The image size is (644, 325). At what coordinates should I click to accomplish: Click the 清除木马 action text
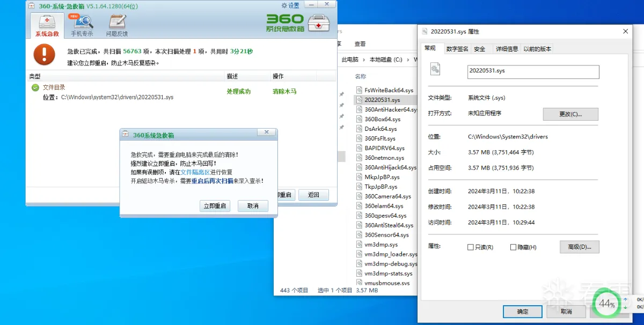(x=284, y=92)
